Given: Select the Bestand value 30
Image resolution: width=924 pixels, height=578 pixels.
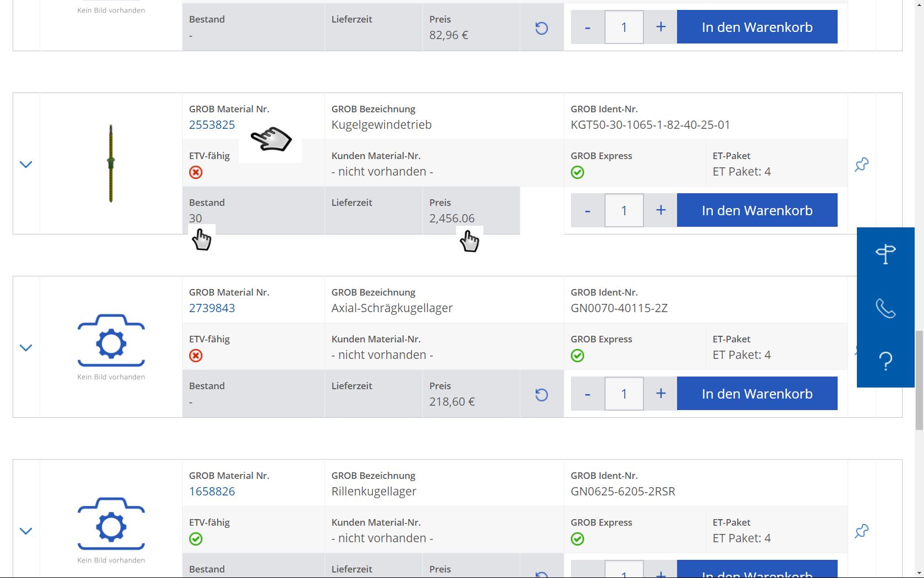Looking at the screenshot, I should (x=195, y=218).
